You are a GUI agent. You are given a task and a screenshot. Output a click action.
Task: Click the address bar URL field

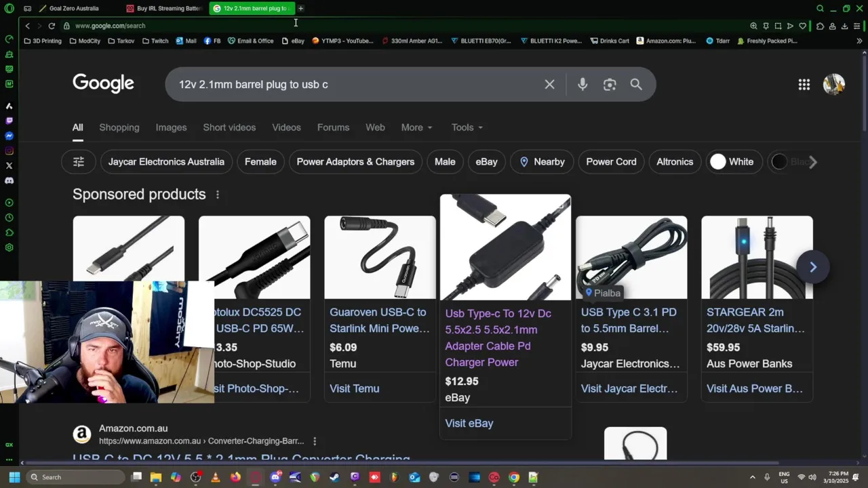coord(400,26)
